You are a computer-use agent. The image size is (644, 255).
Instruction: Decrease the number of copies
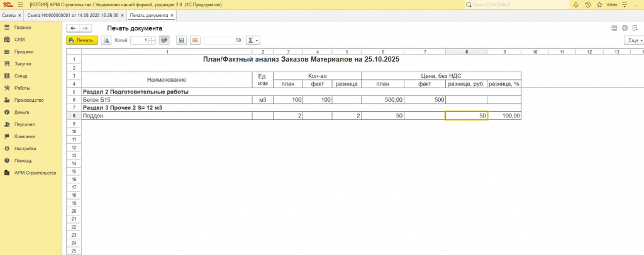click(x=152, y=42)
